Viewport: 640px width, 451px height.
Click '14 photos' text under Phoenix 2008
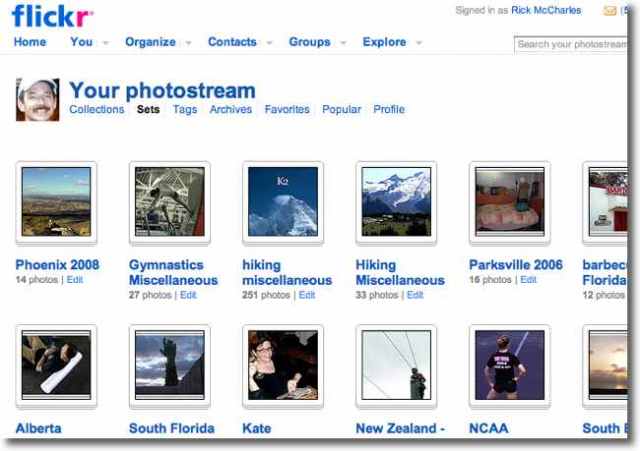pos(37,280)
